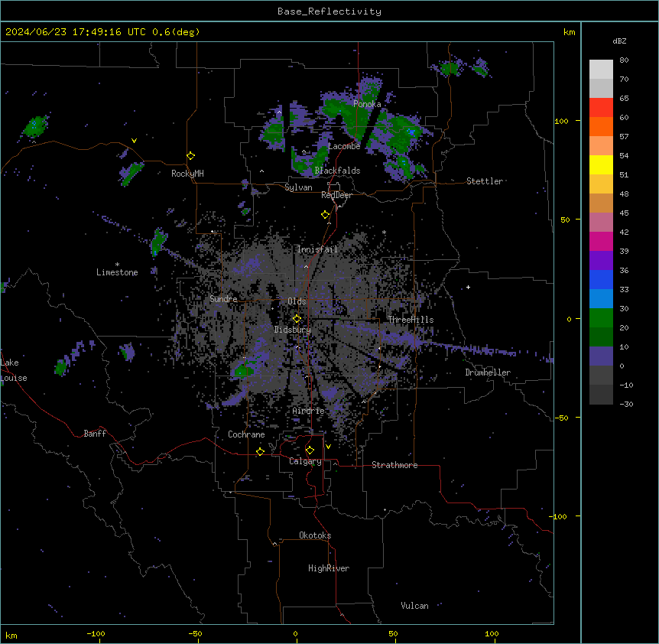Click the green echo cell west of Airdrie

coord(242,371)
